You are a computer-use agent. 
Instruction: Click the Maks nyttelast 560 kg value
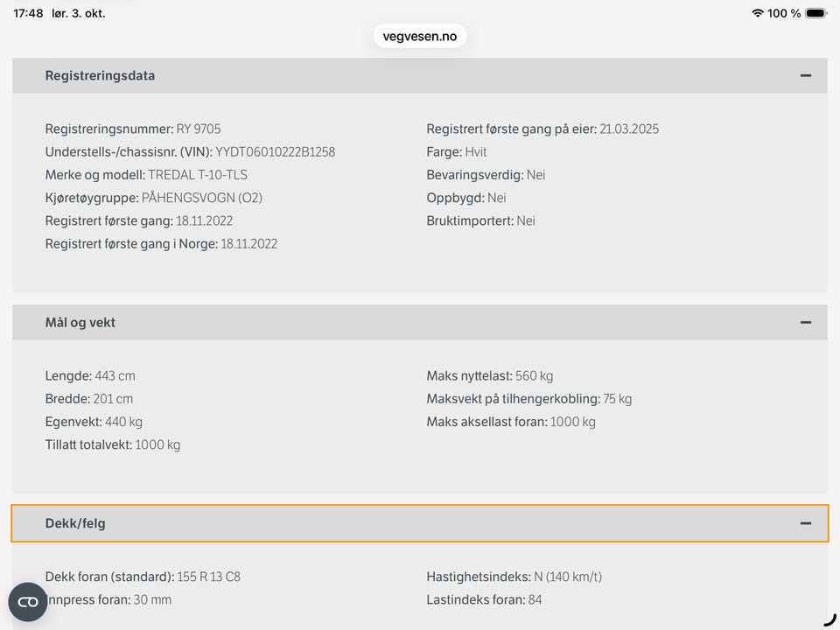point(534,376)
